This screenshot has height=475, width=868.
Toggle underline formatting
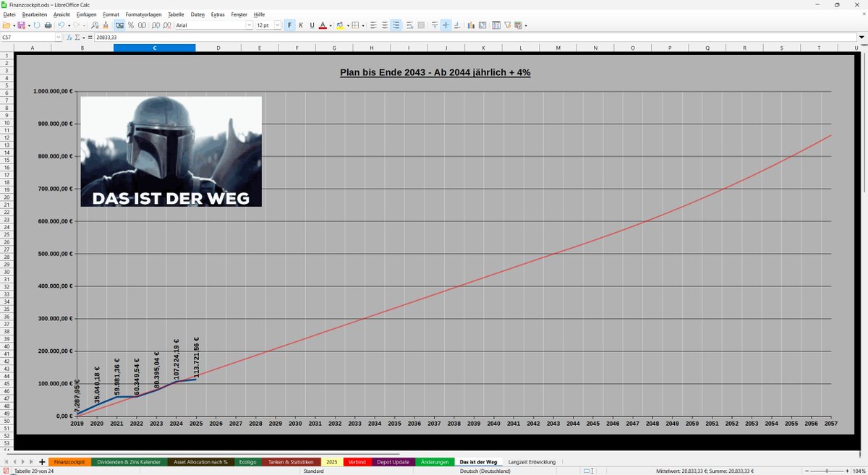(x=312, y=25)
